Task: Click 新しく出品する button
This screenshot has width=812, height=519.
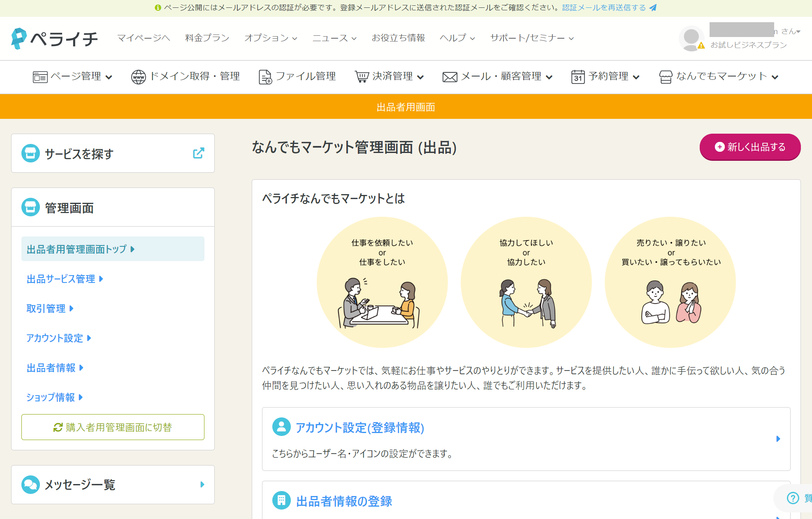Action: 750,147
